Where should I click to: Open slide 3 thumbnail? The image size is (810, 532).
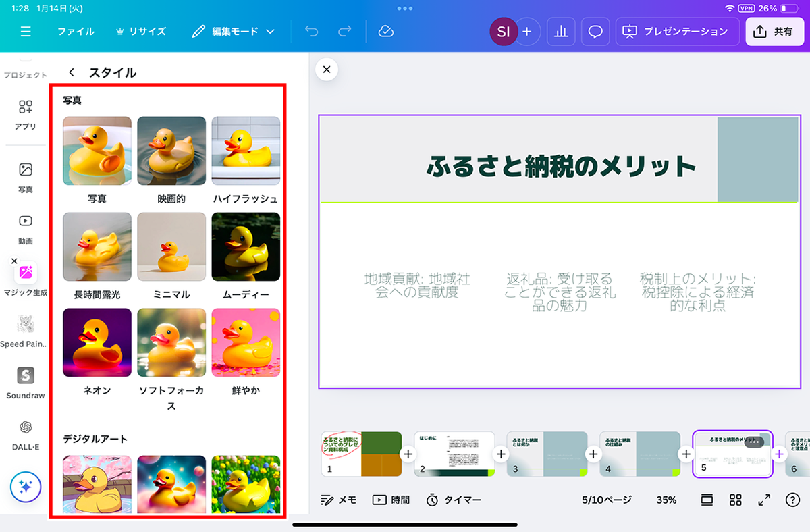[547, 454]
